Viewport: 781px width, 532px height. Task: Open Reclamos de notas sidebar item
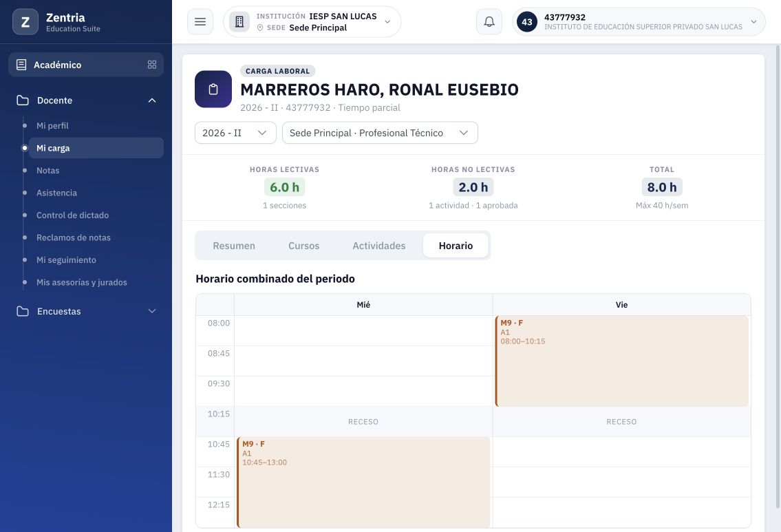coord(96,237)
